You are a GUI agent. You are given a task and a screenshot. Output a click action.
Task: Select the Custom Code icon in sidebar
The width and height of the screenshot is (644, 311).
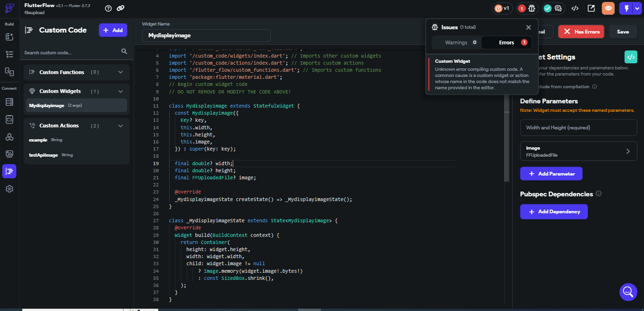pyautogui.click(x=9, y=171)
